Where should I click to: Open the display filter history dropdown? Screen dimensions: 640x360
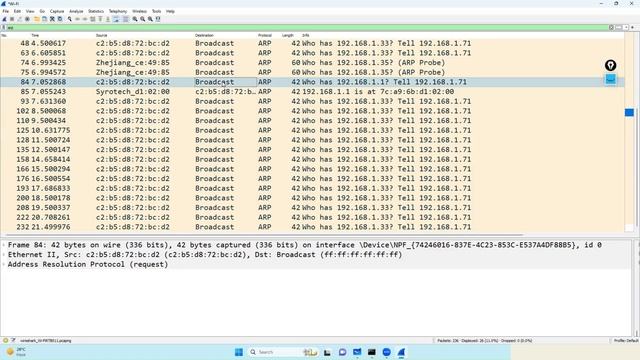(x=626, y=27)
